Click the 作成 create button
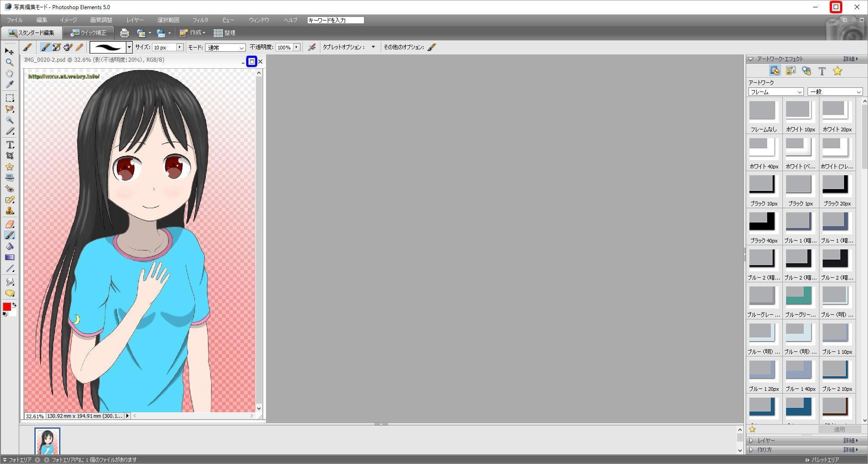Viewport: 868px width, 464px height. tap(193, 33)
